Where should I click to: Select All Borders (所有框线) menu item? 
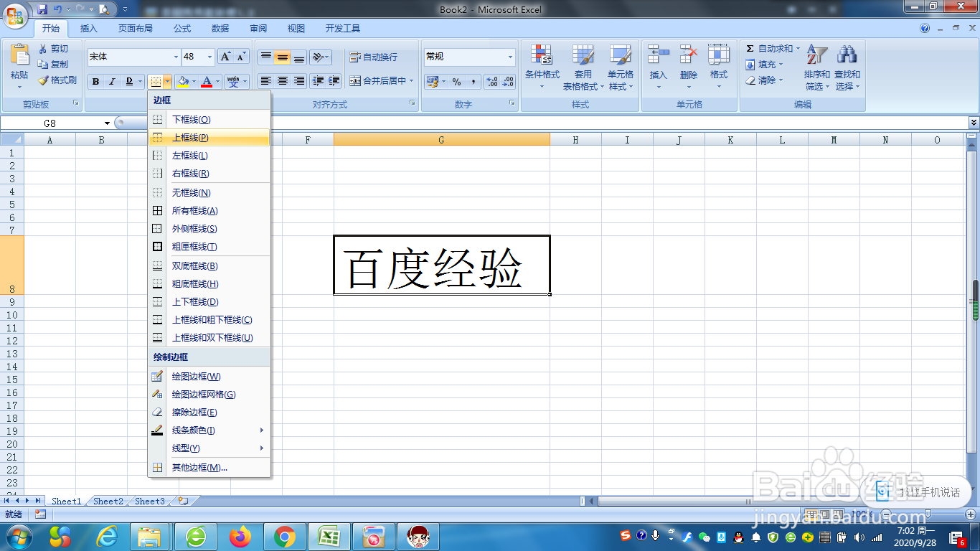pyautogui.click(x=209, y=211)
